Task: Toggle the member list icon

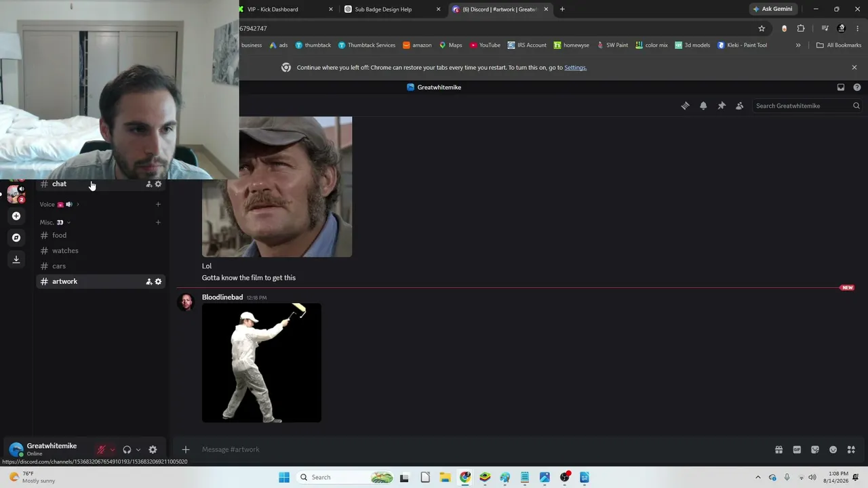Action: point(740,106)
